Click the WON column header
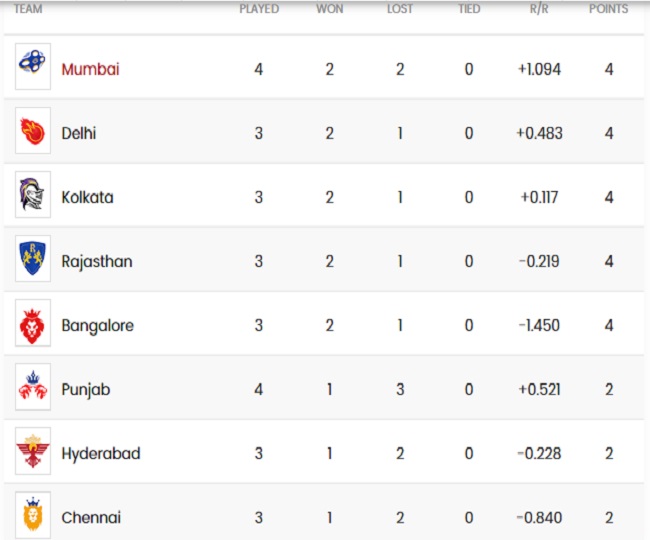Image resolution: width=650 pixels, height=540 pixels. [x=330, y=9]
